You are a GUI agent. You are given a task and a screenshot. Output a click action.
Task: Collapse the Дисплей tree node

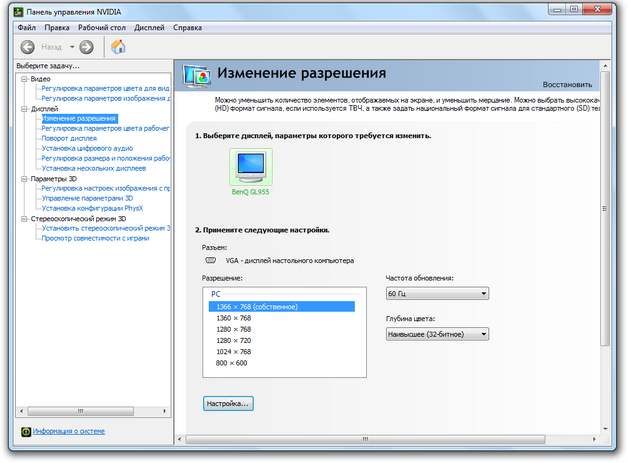click(x=24, y=109)
